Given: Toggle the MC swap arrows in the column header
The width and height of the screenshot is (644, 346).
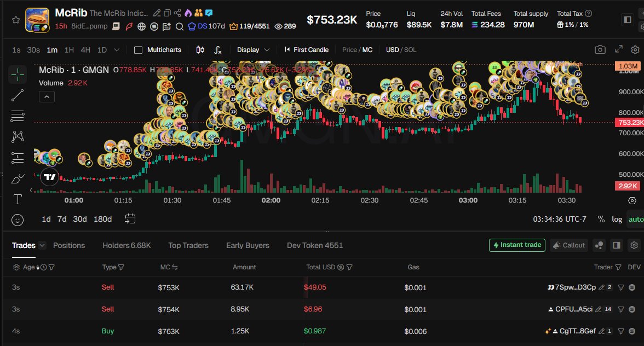Looking at the screenshot, I should click(175, 267).
